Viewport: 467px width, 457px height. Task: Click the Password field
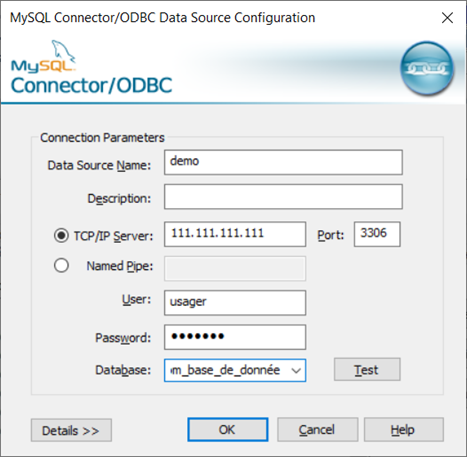coord(235,337)
